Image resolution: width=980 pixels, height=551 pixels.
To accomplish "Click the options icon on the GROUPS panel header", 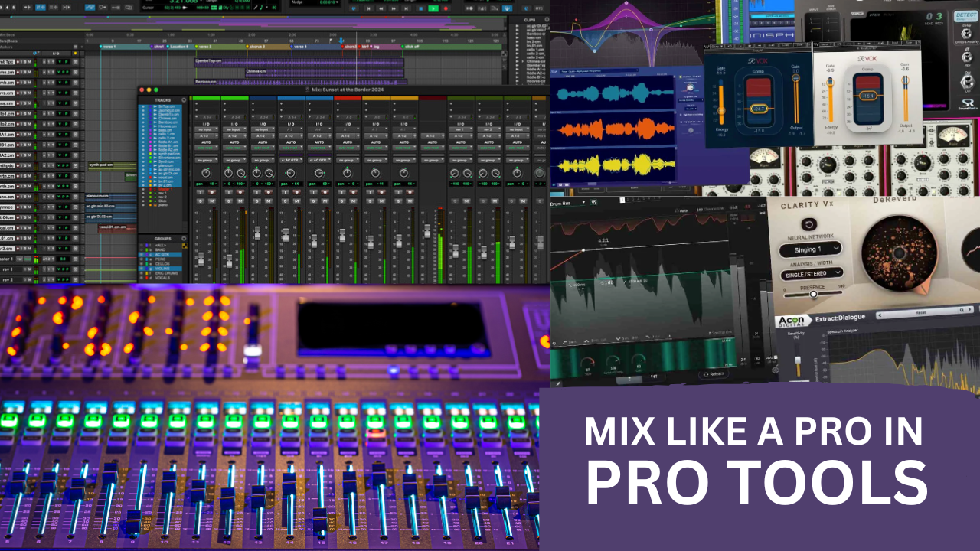I will (x=184, y=239).
